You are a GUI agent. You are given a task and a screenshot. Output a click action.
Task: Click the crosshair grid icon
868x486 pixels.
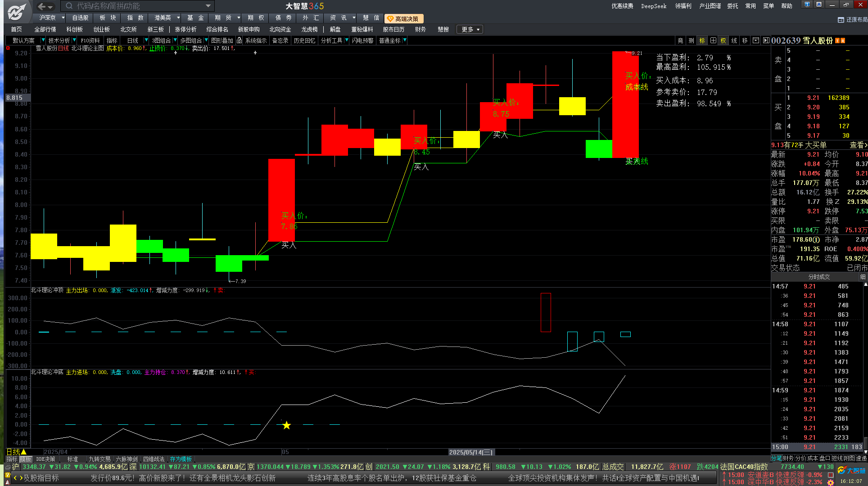pyautogui.click(x=713, y=40)
